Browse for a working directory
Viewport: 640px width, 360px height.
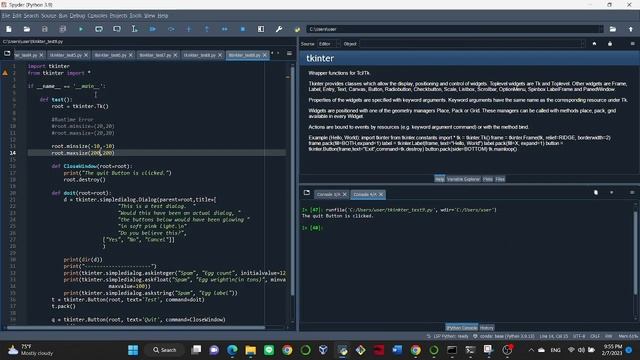click(x=613, y=29)
